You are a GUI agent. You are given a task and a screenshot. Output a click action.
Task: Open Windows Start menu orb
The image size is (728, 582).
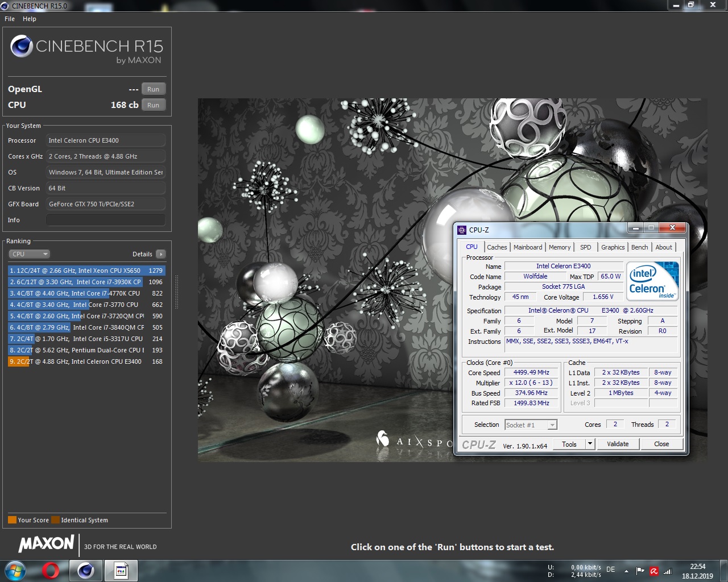[x=15, y=570]
